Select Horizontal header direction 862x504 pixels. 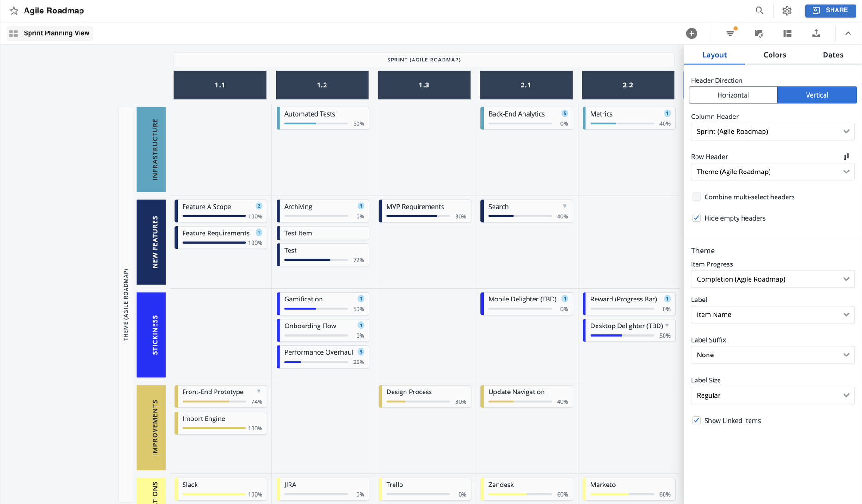733,95
